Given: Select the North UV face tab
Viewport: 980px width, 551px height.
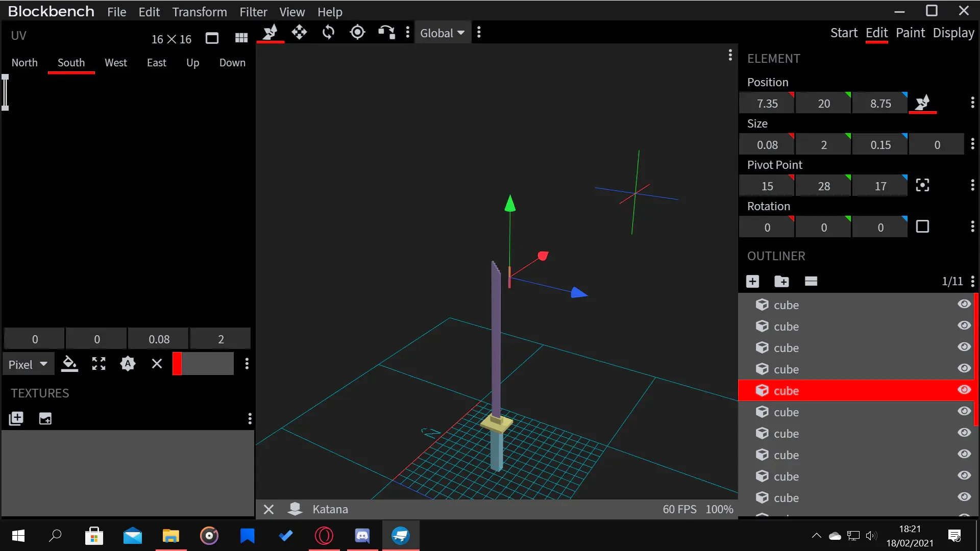Looking at the screenshot, I should point(24,63).
